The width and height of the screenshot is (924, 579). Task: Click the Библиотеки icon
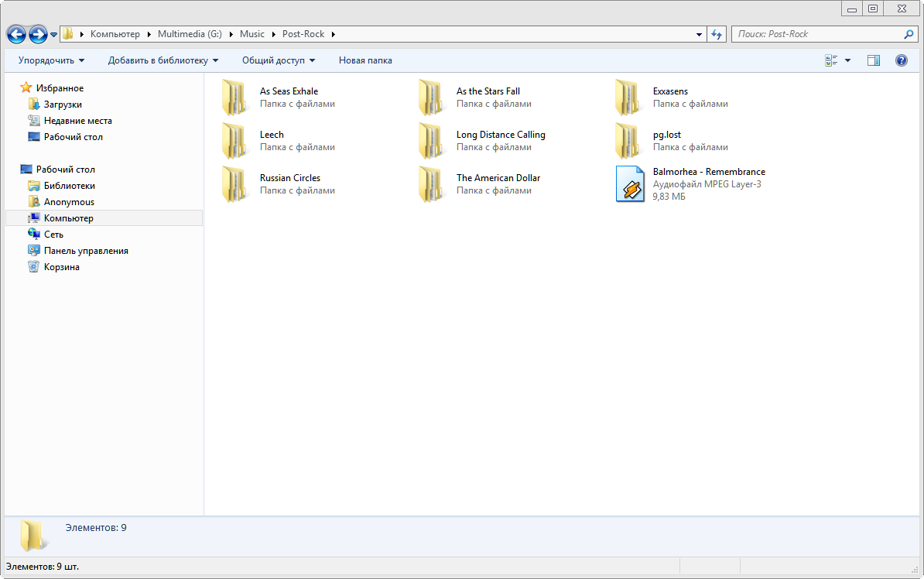coord(34,186)
